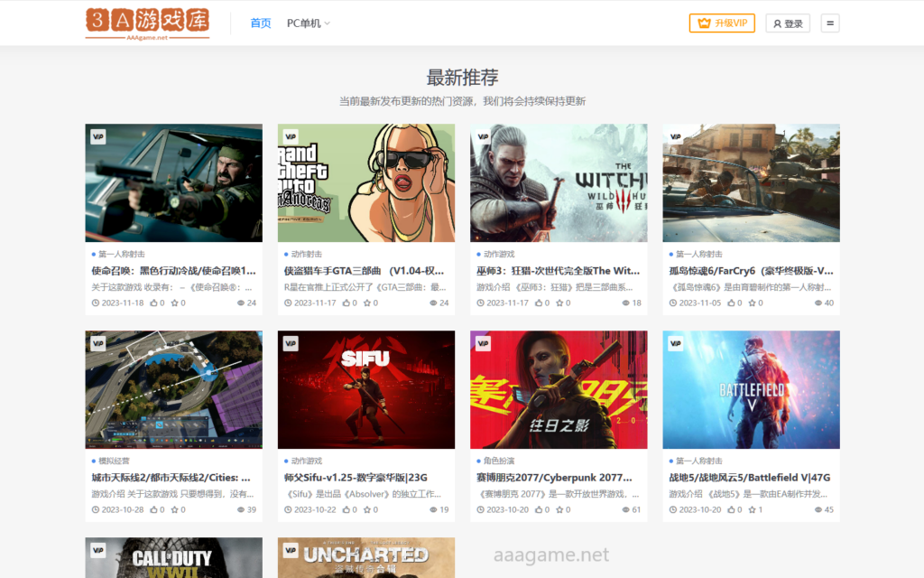The image size is (924, 578).
Task: Click 第一人称射击 category on Call of Duty card
Action: point(122,254)
